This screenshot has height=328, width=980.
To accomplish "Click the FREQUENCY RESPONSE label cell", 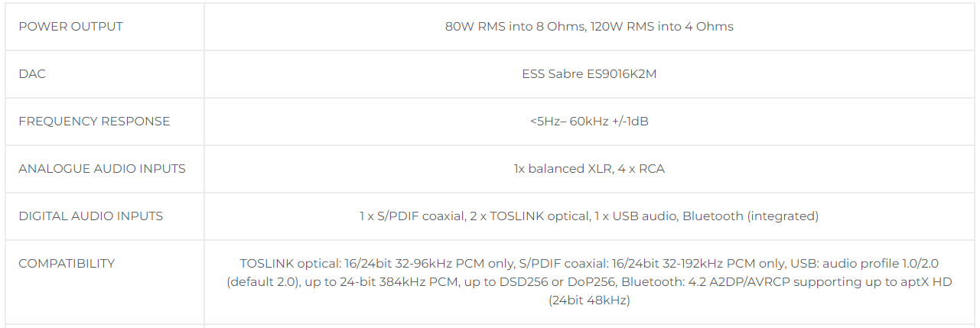I will tap(94, 122).
